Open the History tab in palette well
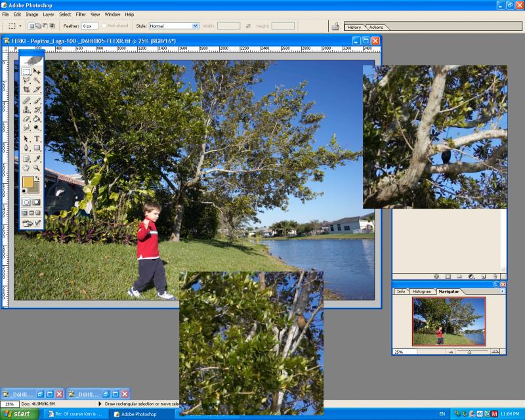 [354, 27]
